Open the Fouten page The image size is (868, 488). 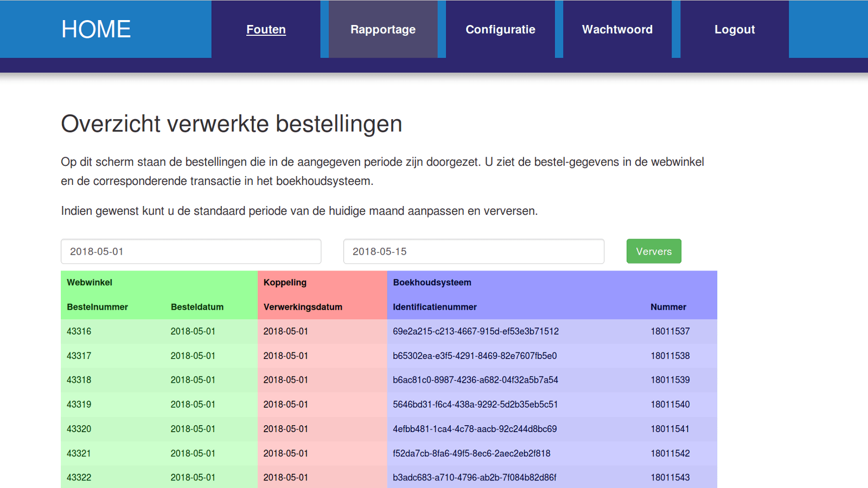point(266,29)
